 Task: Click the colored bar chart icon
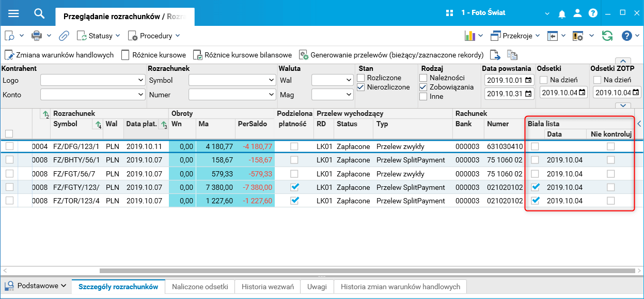click(x=470, y=36)
